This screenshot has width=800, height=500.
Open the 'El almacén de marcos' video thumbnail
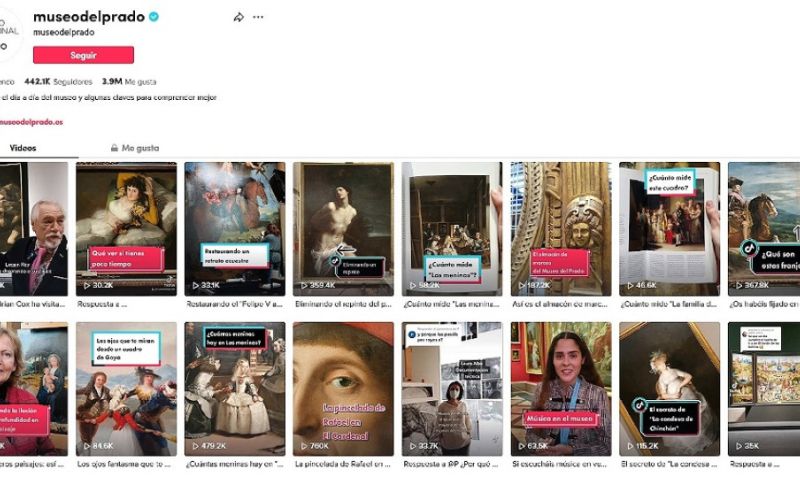click(x=561, y=229)
